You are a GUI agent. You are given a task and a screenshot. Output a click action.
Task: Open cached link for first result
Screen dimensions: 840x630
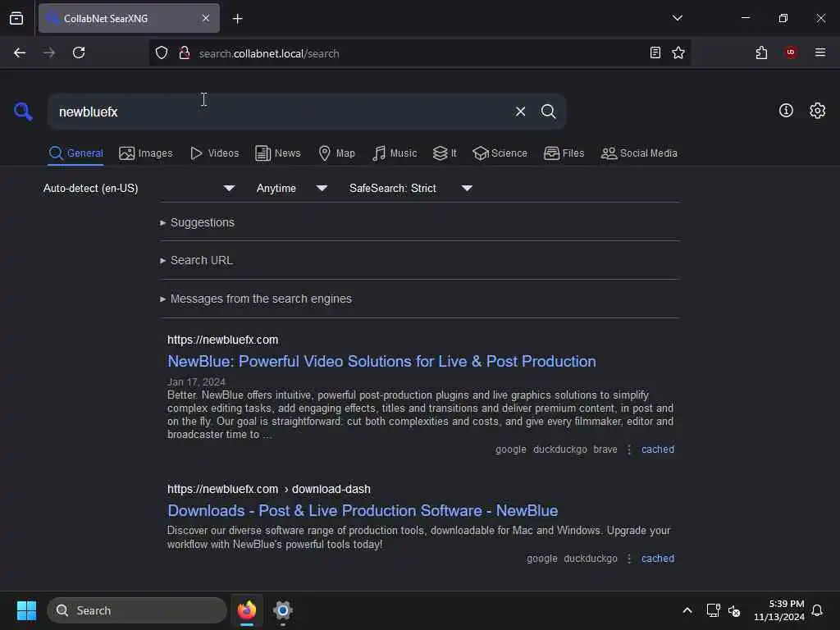pyautogui.click(x=658, y=450)
